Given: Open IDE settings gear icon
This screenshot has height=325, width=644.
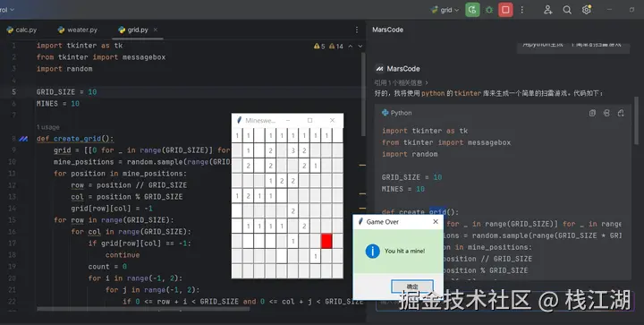Looking at the screenshot, I should [587, 10].
